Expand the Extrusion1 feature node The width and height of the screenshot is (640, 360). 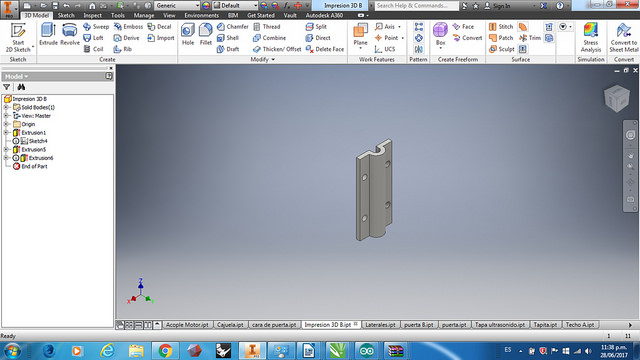pyautogui.click(x=6, y=133)
